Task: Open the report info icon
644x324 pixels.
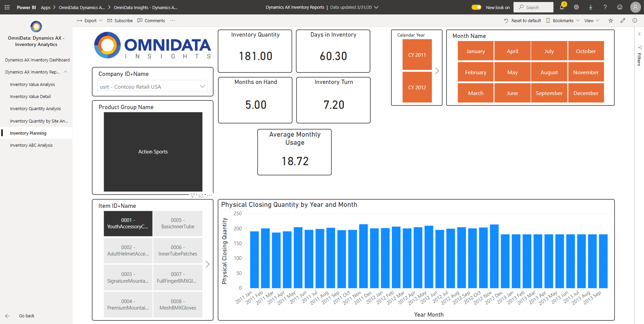Action: pos(635,20)
